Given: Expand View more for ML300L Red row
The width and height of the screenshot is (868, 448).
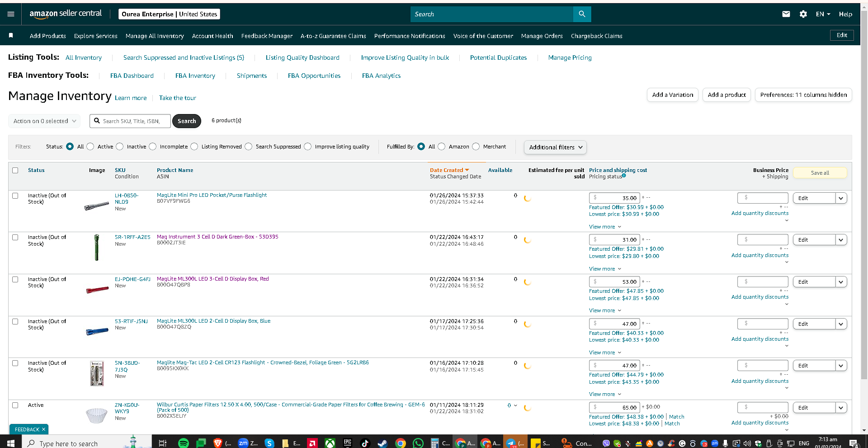Looking at the screenshot, I should pyautogui.click(x=605, y=310).
